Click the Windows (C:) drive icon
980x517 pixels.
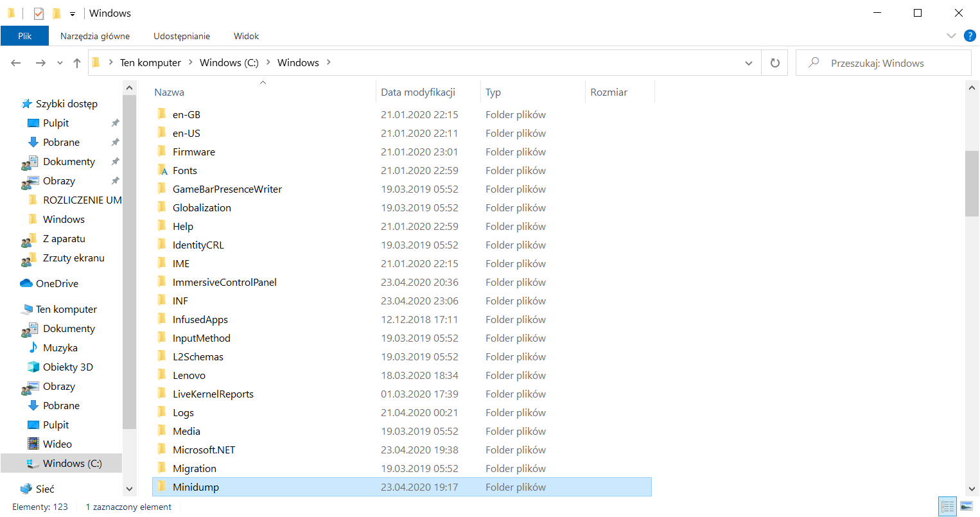33,463
